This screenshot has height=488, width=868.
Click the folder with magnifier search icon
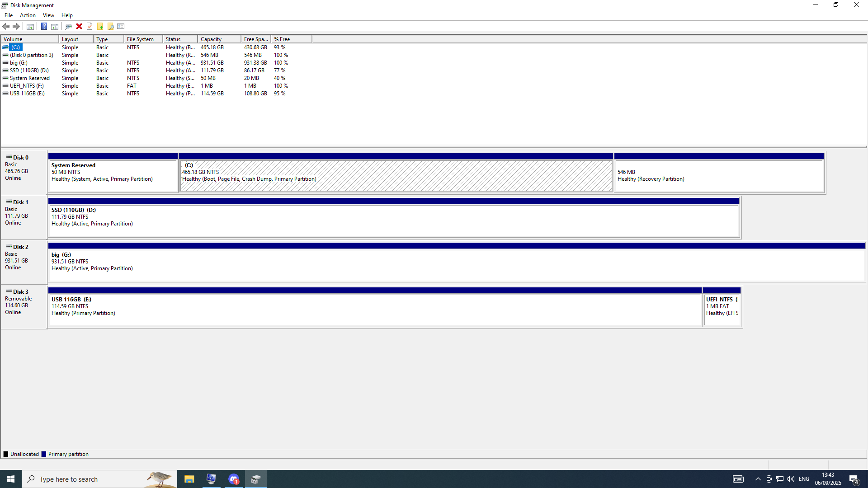coord(110,26)
